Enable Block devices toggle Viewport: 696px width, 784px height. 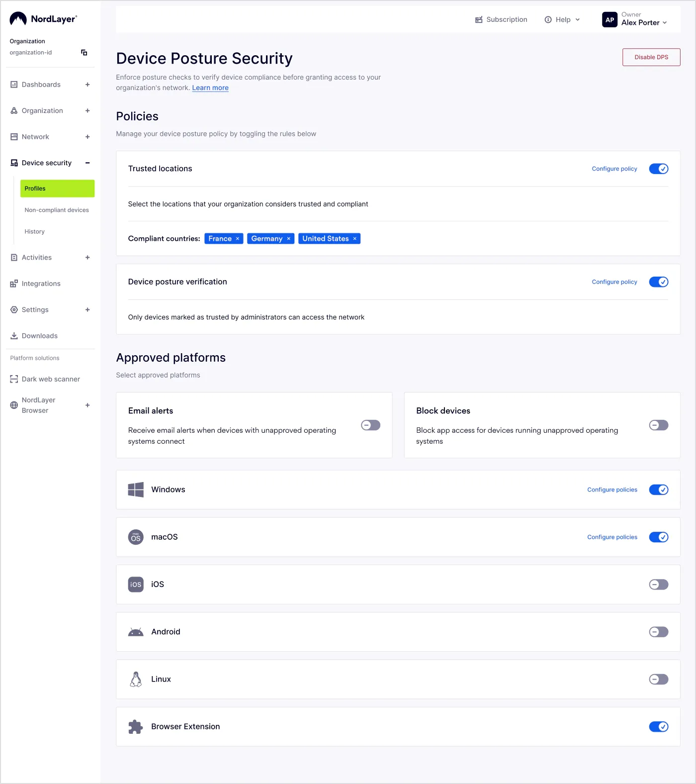coord(659,425)
